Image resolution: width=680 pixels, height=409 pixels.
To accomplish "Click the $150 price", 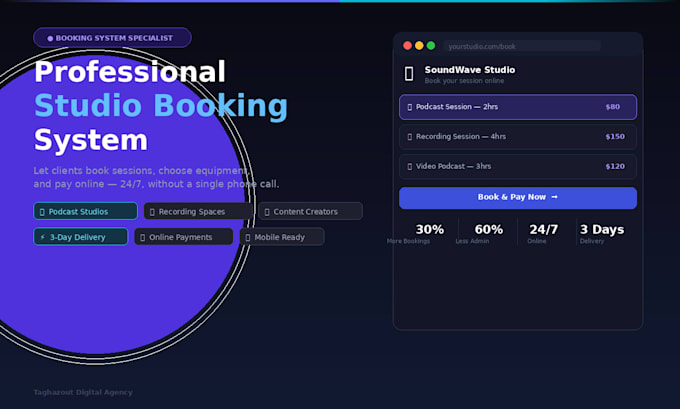I will coord(615,137).
